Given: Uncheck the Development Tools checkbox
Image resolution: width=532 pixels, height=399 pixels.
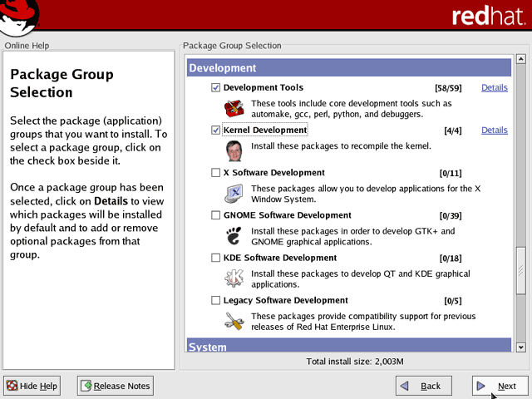Looking at the screenshot, I should (x=215, y=87).
